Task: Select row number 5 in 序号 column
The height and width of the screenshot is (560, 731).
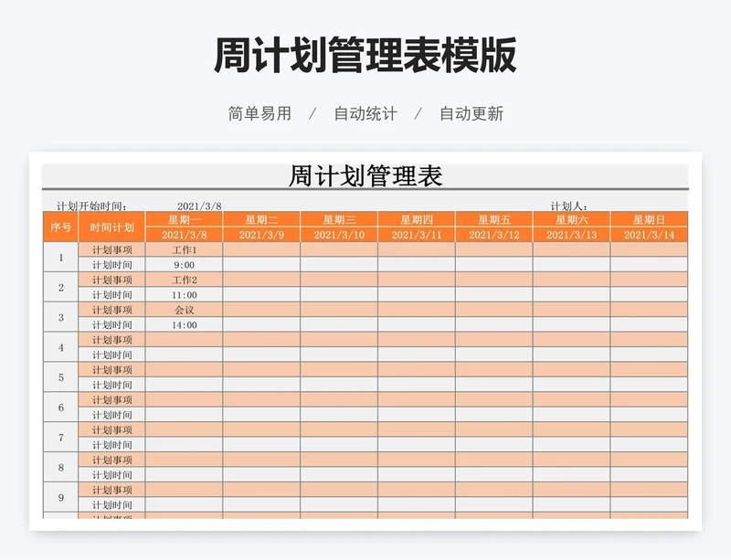Action: [61, 377]
